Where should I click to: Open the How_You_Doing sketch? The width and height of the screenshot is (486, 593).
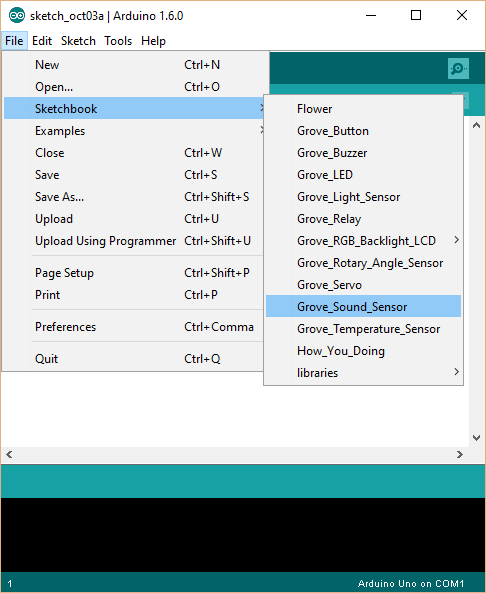pos(363,351)
